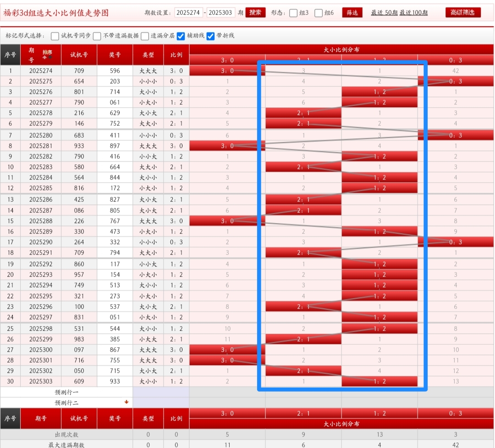Click bottom 2:1 column header
The width and height of the screenshot is (495, 448).
(303, 413)
